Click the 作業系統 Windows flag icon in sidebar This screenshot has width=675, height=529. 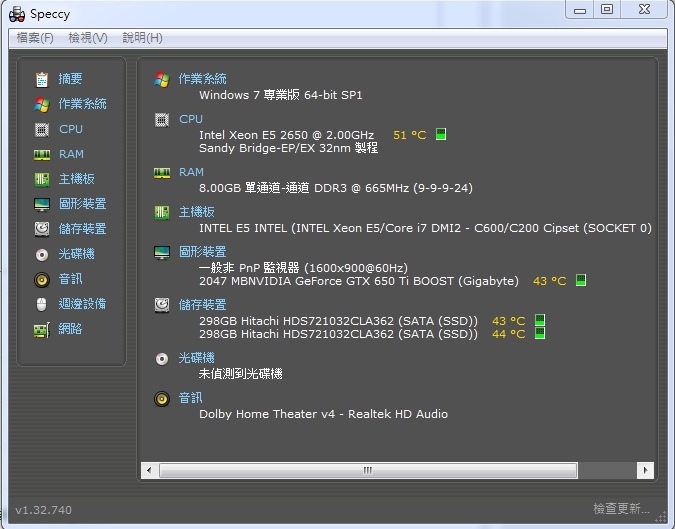click(x=42, y=104)
